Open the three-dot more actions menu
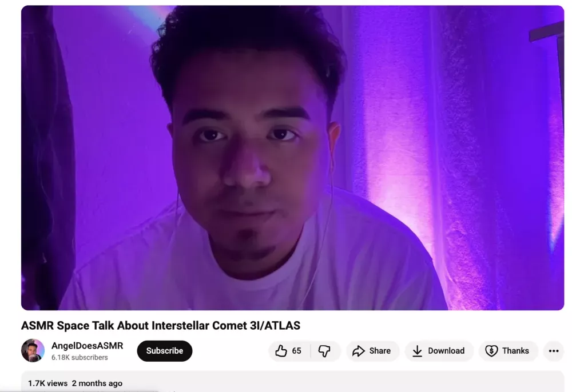 [554, 351]
